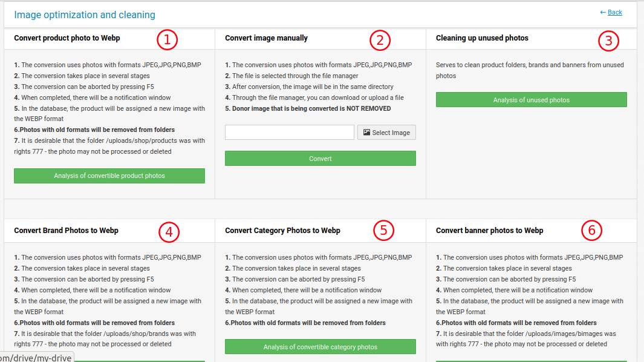Click text 'Donor image that is being converted is NOT REMOVED'
Viewport: 644px width, 362px height.
311,108
